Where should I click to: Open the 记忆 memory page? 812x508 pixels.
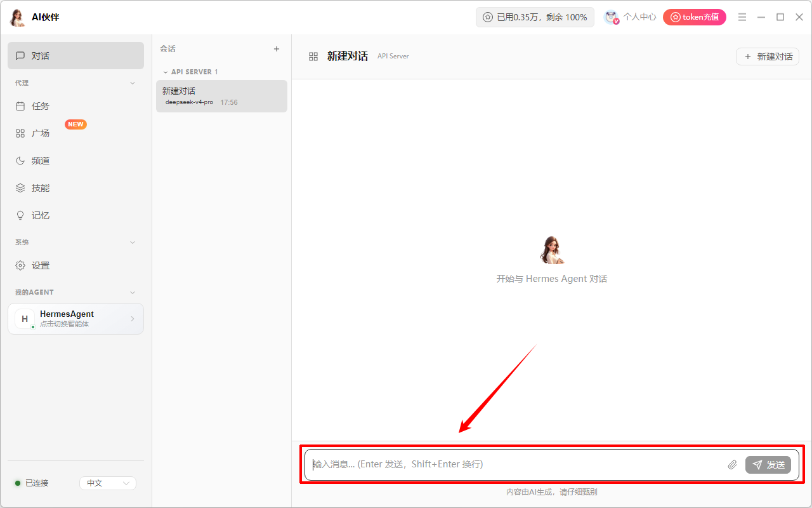click(x=75, y=215)
